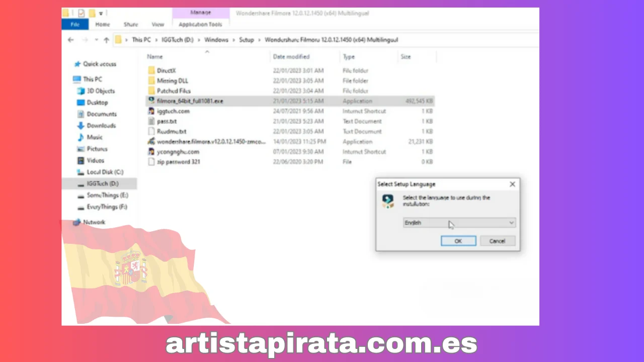644x362 pixels.
Task: Open the DirectX folder icon
Action: coord(151,71)
